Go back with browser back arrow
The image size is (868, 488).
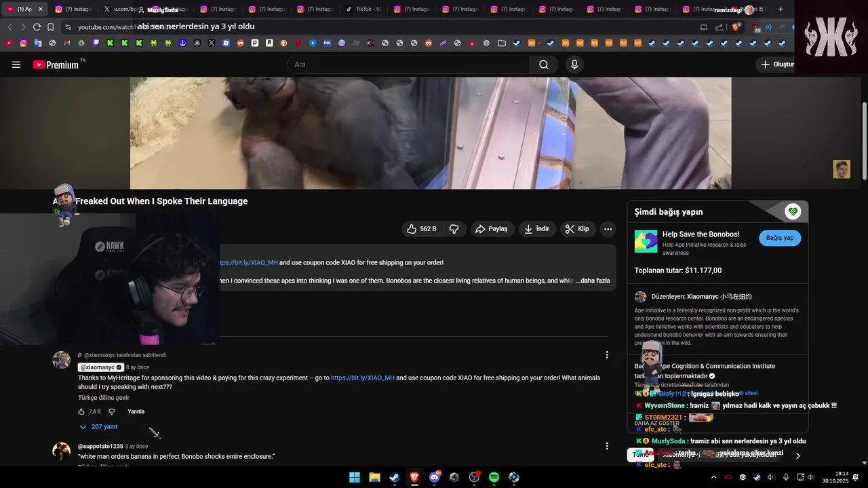(9, 27)
